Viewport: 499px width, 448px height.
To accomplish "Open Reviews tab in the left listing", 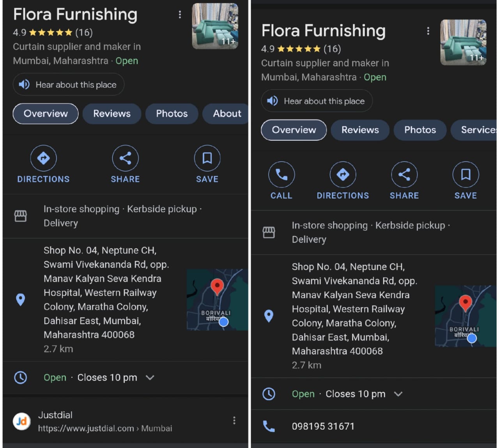I will coord(112,114).
